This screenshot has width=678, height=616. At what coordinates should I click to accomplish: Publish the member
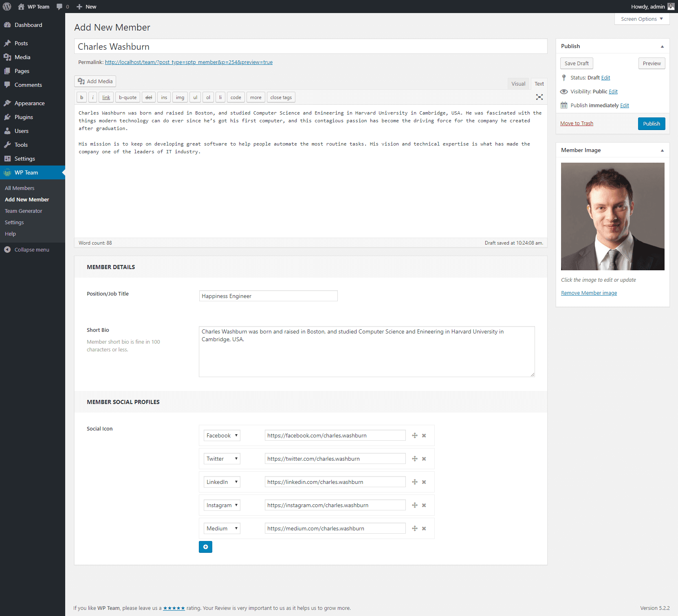pyautogui.click(x=652, y=124)
